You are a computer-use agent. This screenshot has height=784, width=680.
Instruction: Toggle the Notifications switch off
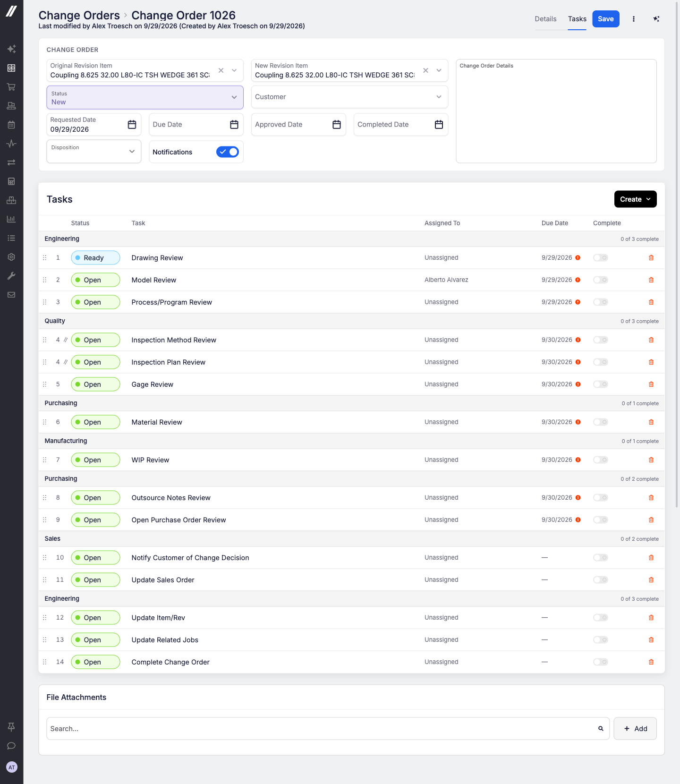pyautogui.click(x=228, y=152)
